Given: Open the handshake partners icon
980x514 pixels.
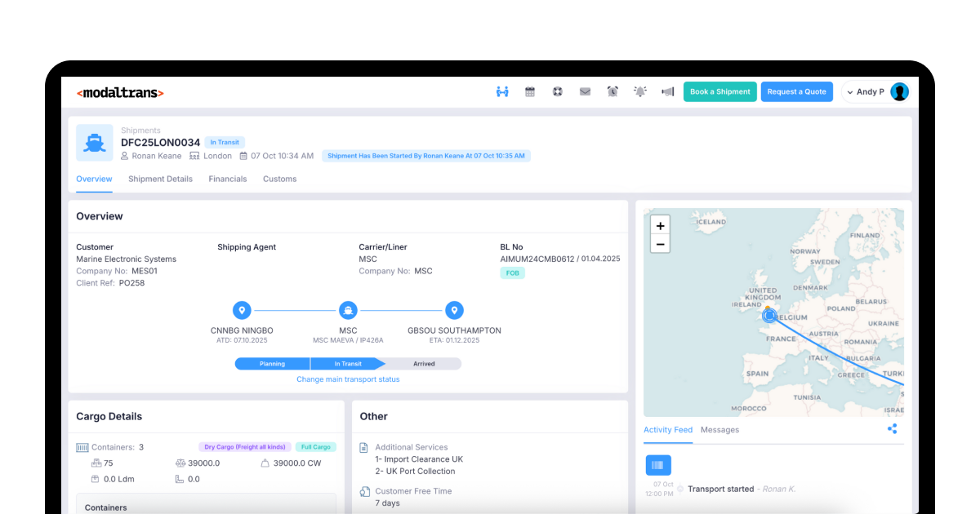Looking at the screenshot, I should click(502, 91).
